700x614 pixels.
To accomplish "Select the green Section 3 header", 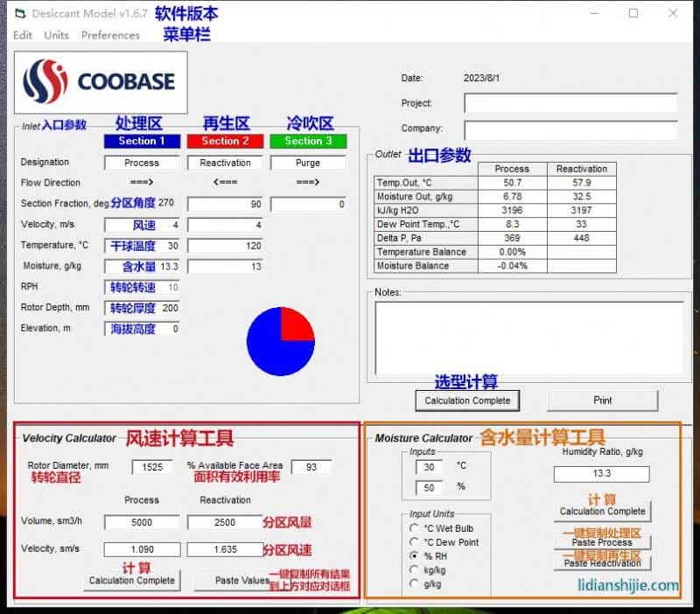I will coord(308,140).
